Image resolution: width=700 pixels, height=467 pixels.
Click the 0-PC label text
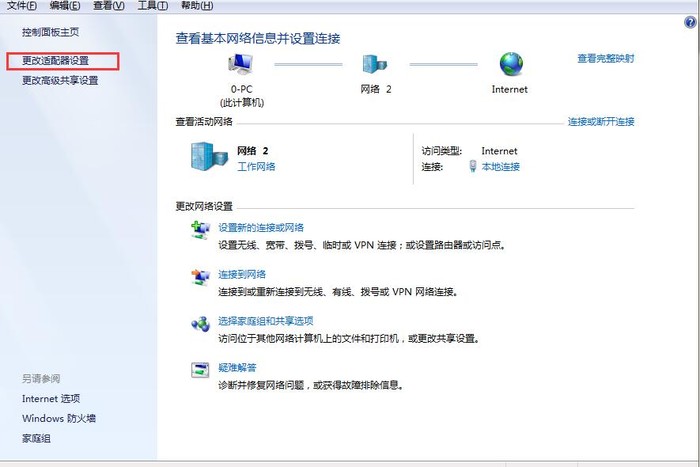(242, 89)
